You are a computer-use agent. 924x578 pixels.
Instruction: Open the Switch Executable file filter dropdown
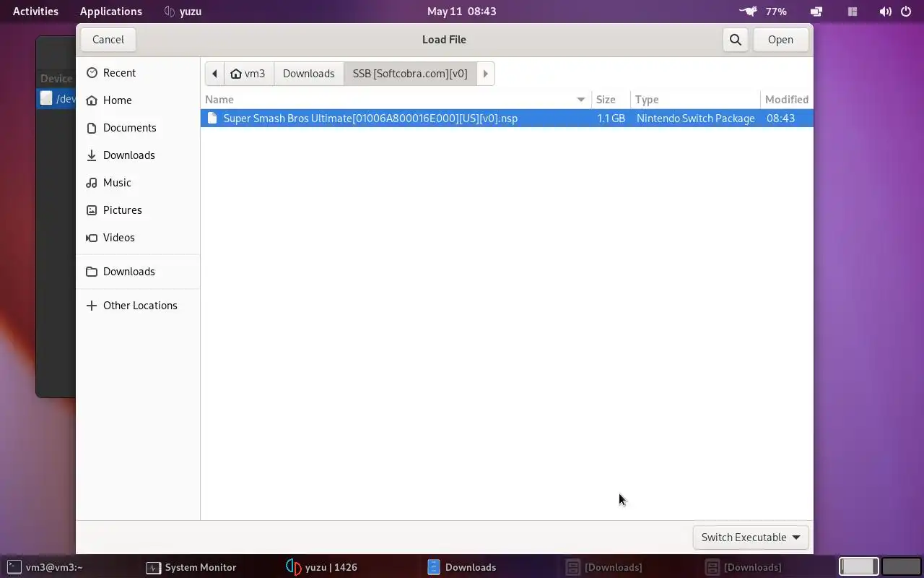751,537
